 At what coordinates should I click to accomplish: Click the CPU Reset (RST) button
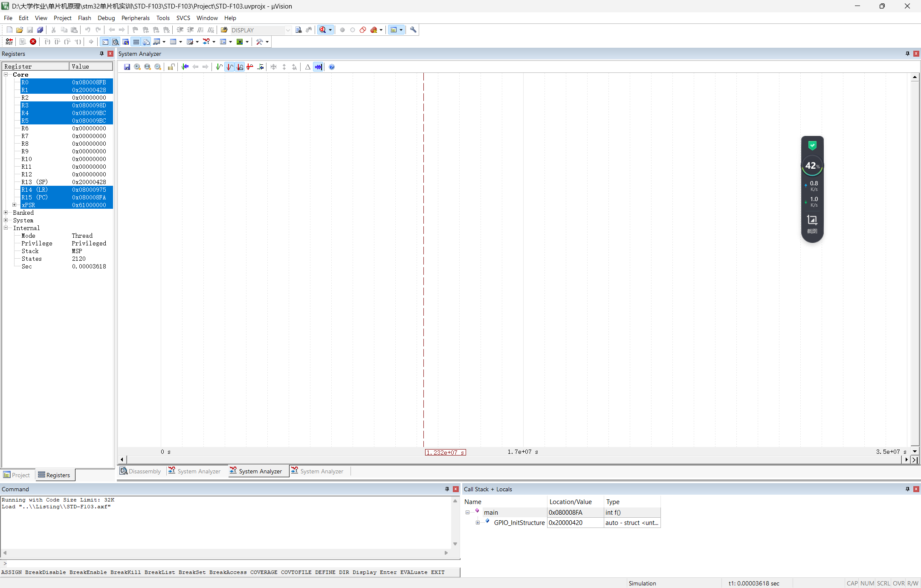[9, 42]
